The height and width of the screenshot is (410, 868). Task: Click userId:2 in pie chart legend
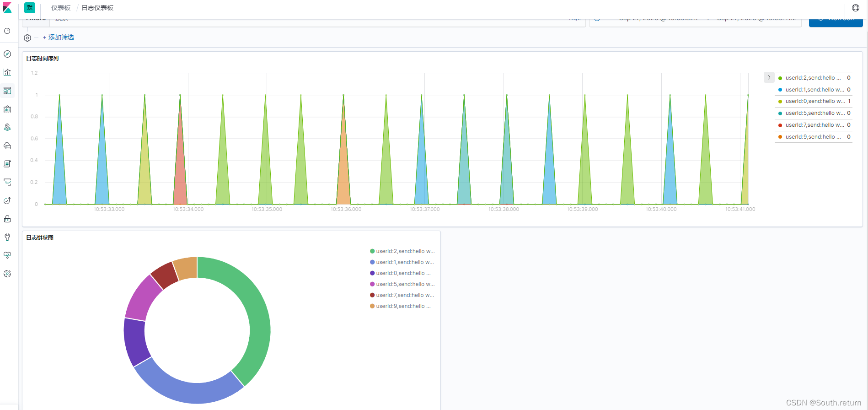pyautogui.click(x=402, y=251)
